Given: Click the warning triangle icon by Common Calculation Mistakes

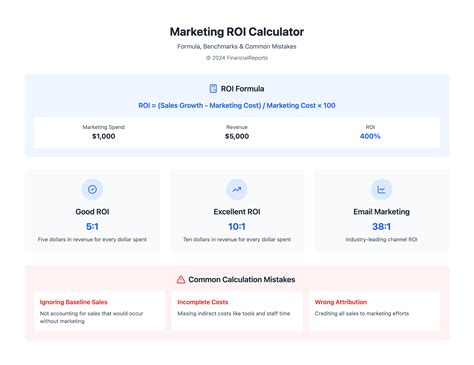Looking at the screenshot, I should click(x=181, y=279).
